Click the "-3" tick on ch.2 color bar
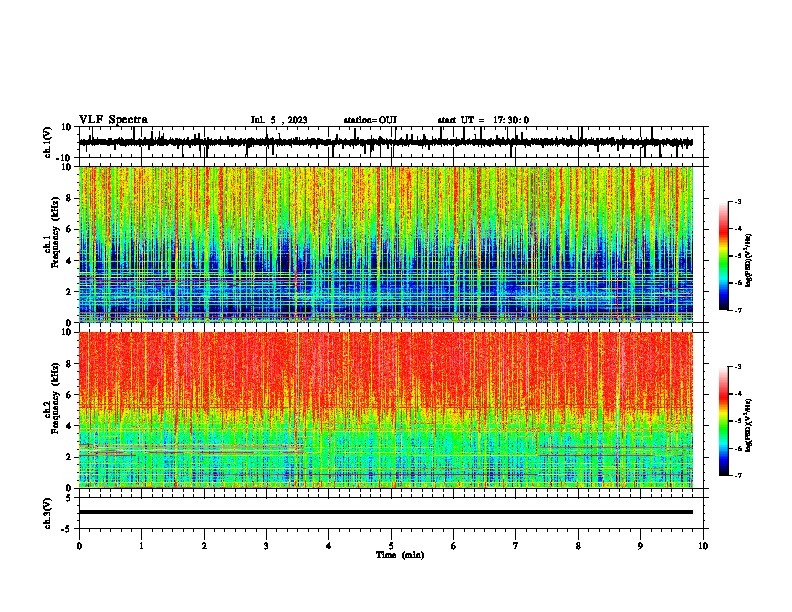Viewport: 792px width, 612px height. click(x=737, y=367)
